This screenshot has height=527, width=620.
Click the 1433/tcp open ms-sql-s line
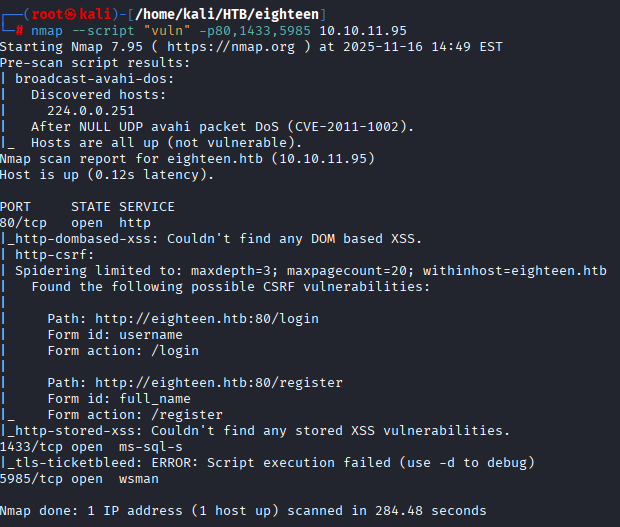coord(91,446)
